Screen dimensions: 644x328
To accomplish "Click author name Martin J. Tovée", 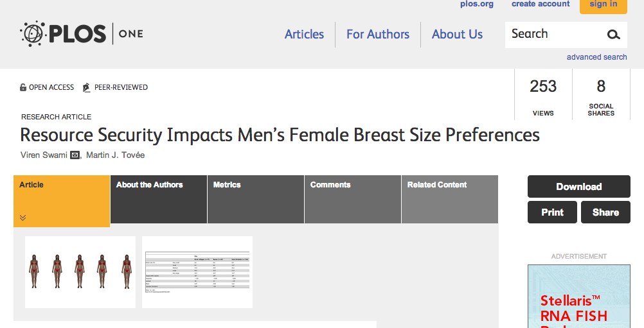I will pyautogui.click(x=116, y=155).
